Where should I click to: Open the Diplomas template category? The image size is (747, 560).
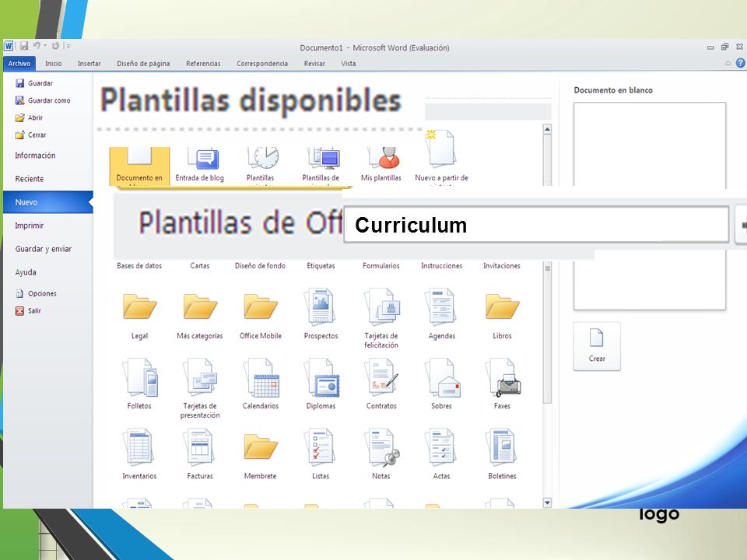click(x=321, y=383)
